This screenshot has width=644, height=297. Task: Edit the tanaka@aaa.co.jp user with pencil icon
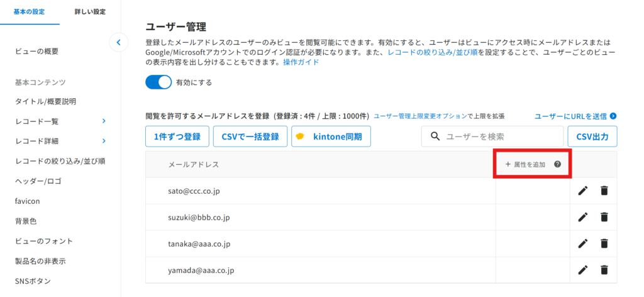pos(583,244)
